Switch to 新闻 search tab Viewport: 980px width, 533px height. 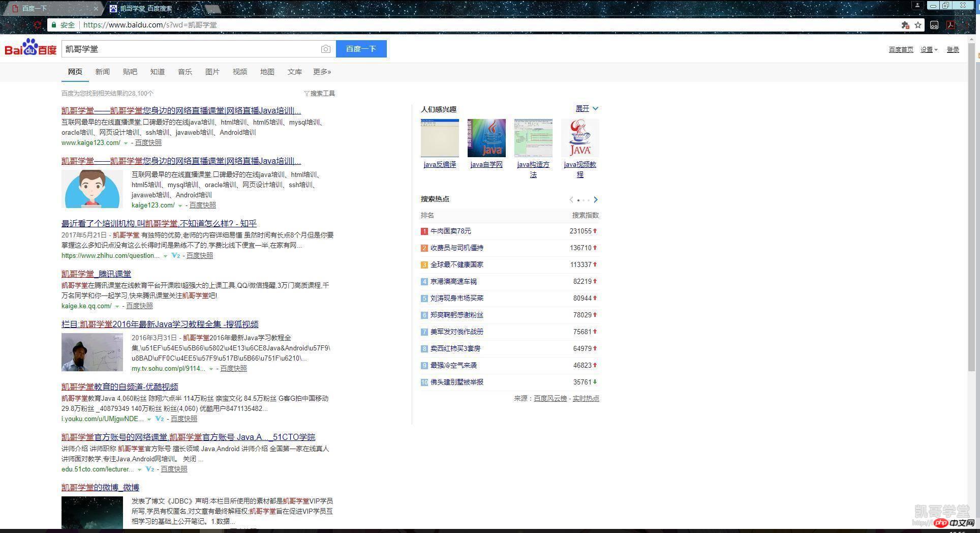pyautogui.click(x=103, y=72)
